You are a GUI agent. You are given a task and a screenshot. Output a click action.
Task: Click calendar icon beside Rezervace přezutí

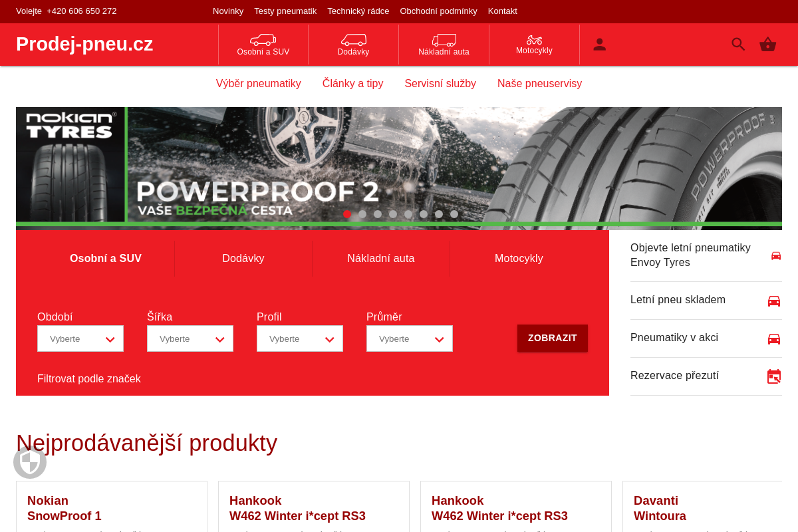(774, 376)
